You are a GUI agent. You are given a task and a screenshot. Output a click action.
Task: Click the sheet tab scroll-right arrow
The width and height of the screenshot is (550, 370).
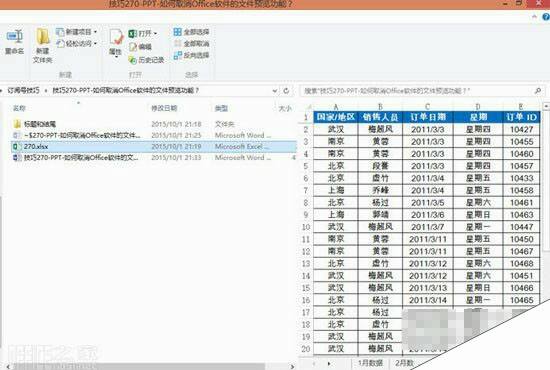329,364
